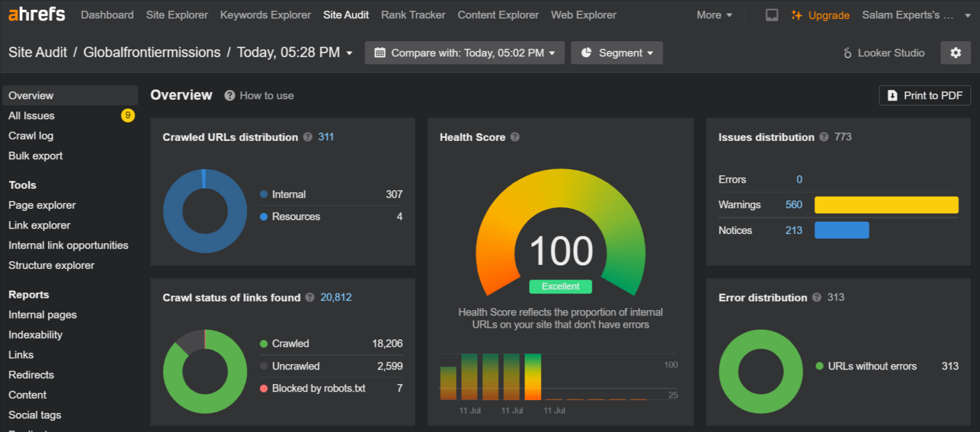
Task: Click the Errors count 0
Action: [x=799, y=180]
